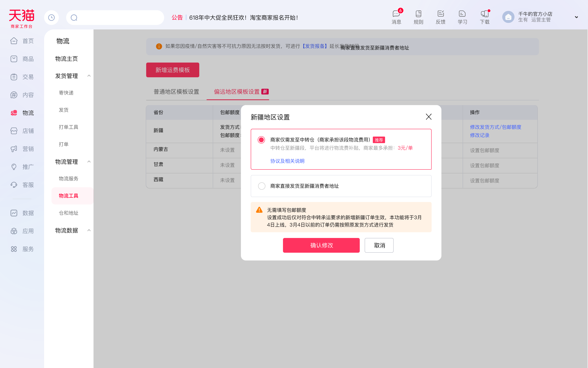The image size is (588, 368).
Task: Collapse the 物流管理 section
Action: point(89,162)
